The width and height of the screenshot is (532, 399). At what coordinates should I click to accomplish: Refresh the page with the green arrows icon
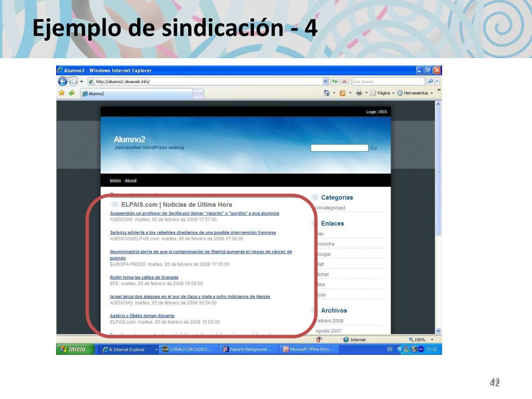pos(335,82)
